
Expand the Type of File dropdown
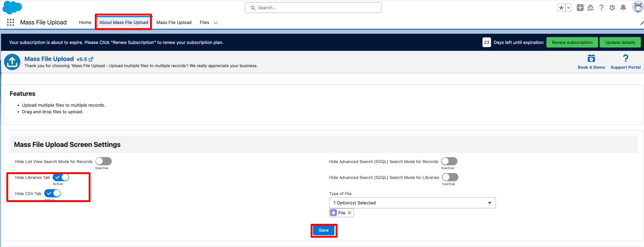(x=412, y=203)
